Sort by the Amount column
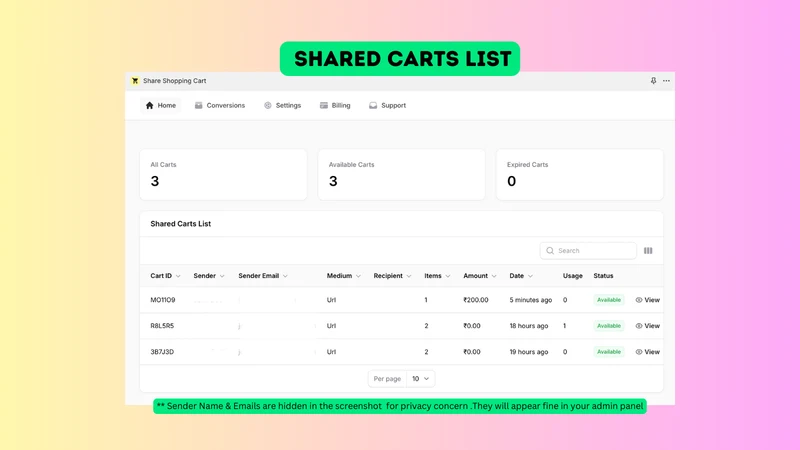The height and width of the screenshot is (450, 800). click(x=480, y=276)
